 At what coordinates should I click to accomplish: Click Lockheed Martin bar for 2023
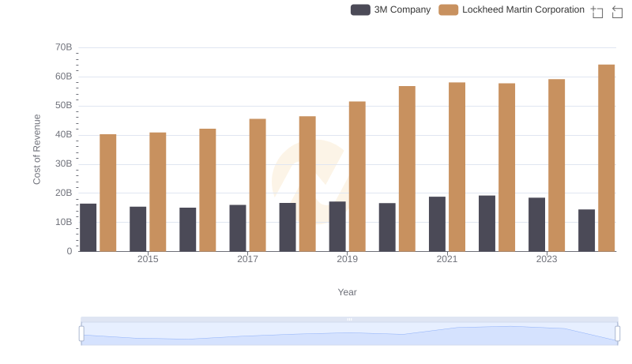click(x=557, y=165)
